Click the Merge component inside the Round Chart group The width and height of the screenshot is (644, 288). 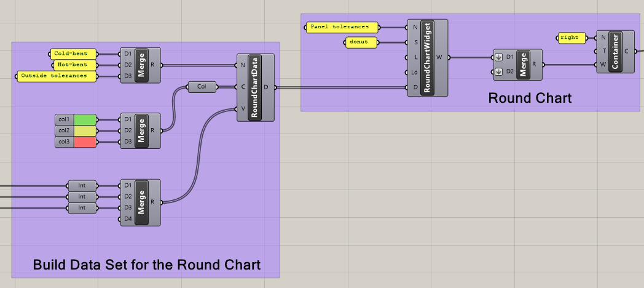click(x=523, y=64)
